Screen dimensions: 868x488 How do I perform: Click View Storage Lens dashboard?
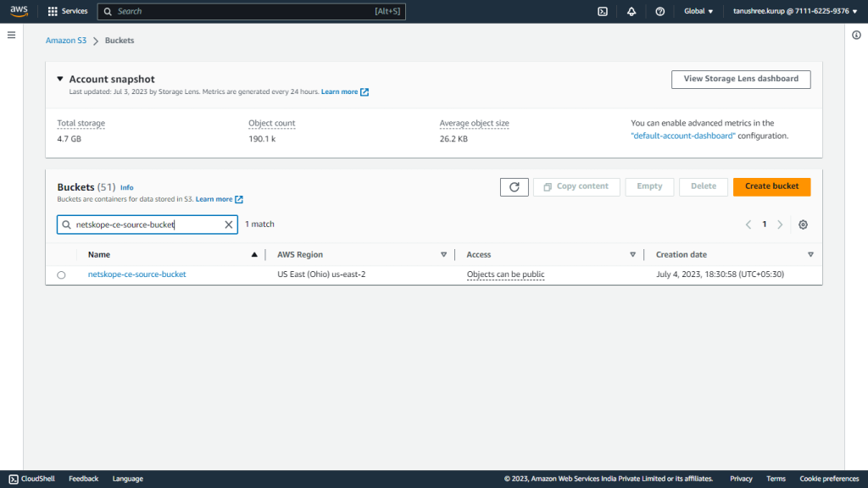[741, 79]
